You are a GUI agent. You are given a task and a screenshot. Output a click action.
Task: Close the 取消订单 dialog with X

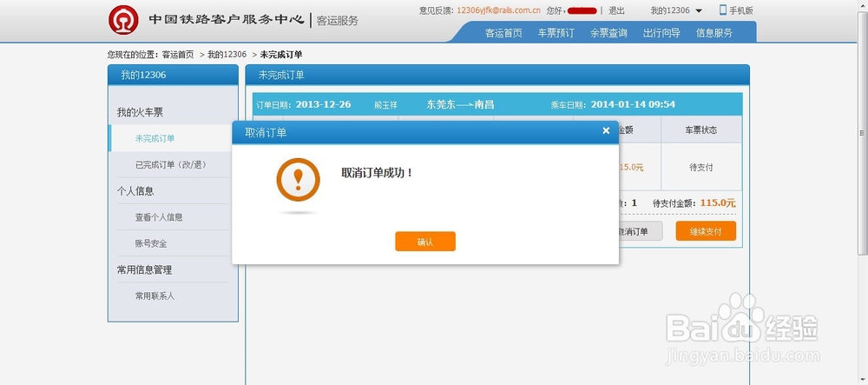click(x=606, y=130)
